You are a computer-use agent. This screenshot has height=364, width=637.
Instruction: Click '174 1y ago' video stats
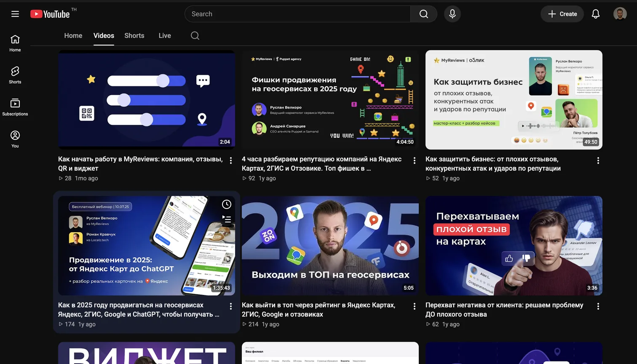[x=77, y=324]
